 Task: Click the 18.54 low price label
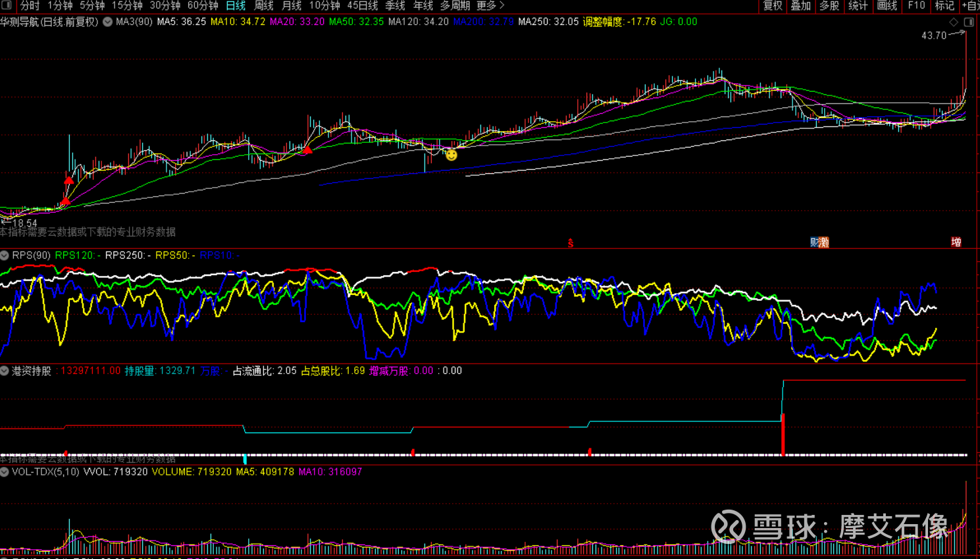click(x=24, y=223)
